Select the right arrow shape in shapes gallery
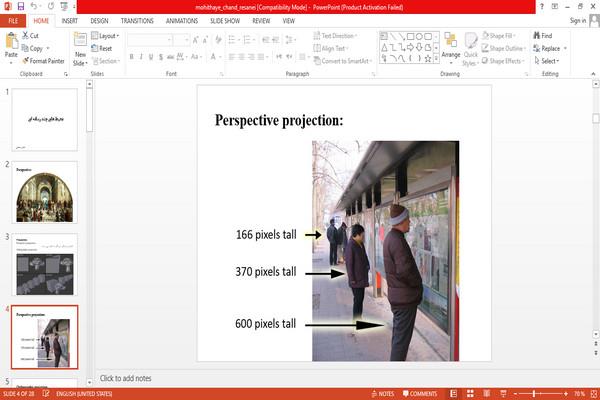600x400 pixels. click(x=410, y=47)
